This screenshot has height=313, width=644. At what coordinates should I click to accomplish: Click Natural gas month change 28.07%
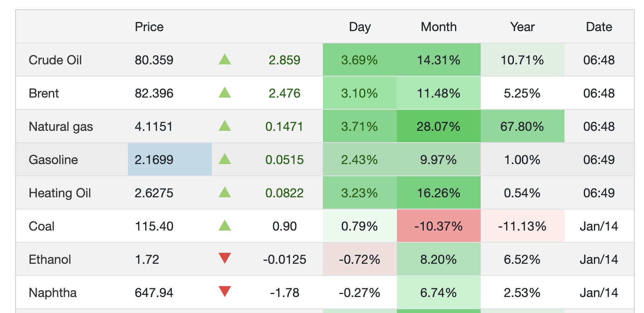[439, 126]
